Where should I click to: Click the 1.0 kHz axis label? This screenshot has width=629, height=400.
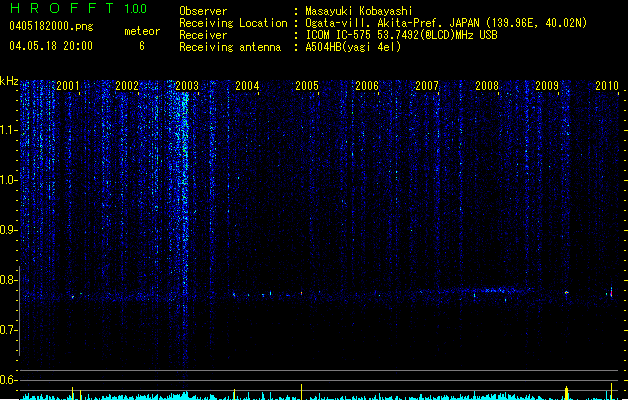click(8, 180)
